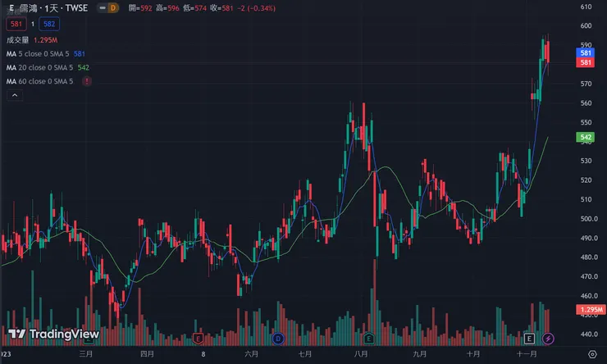Image resolution: width=607 pixels, height=364 pixels.
Task: Click the quantity 1 between prices
Action: tap(33, 24)
